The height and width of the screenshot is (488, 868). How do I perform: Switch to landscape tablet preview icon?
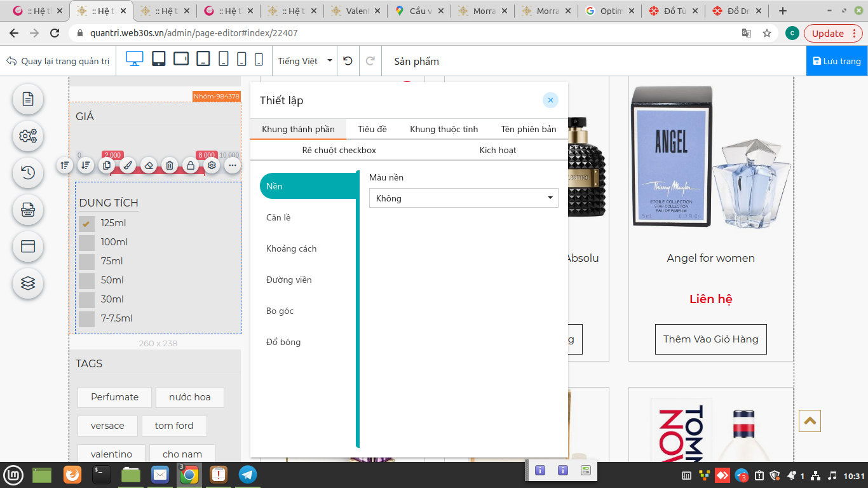[x=181, y=59]
